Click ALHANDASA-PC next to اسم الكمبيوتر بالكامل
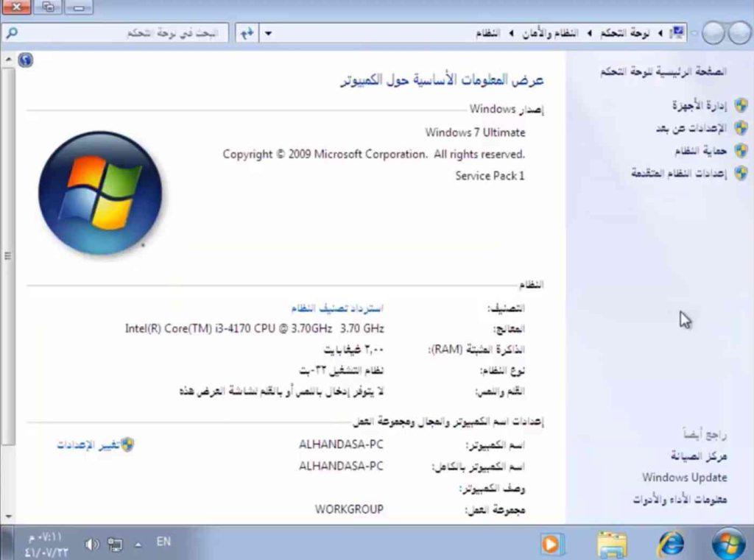The height and width of the screenshot is (560, 754). [341, 466]
